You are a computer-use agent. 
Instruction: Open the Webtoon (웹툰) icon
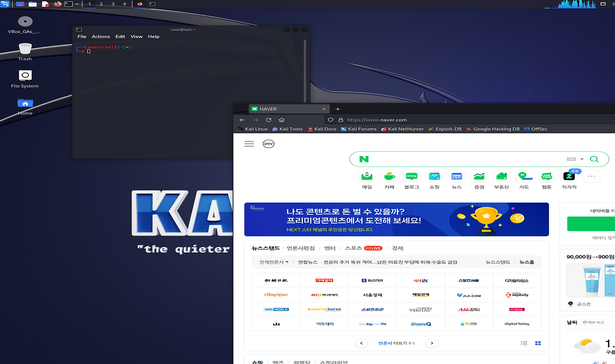pyautogui.click(x=546, y=176)
